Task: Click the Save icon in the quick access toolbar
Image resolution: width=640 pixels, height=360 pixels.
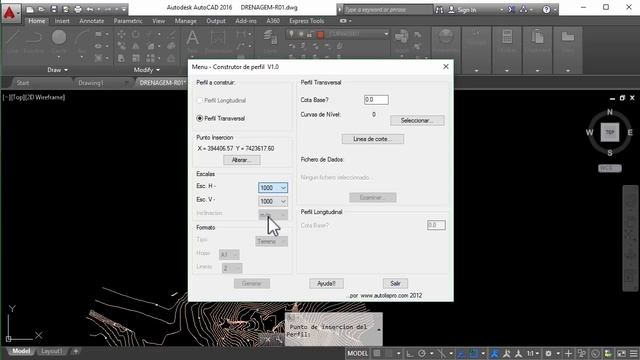Action: click(54, 9)
